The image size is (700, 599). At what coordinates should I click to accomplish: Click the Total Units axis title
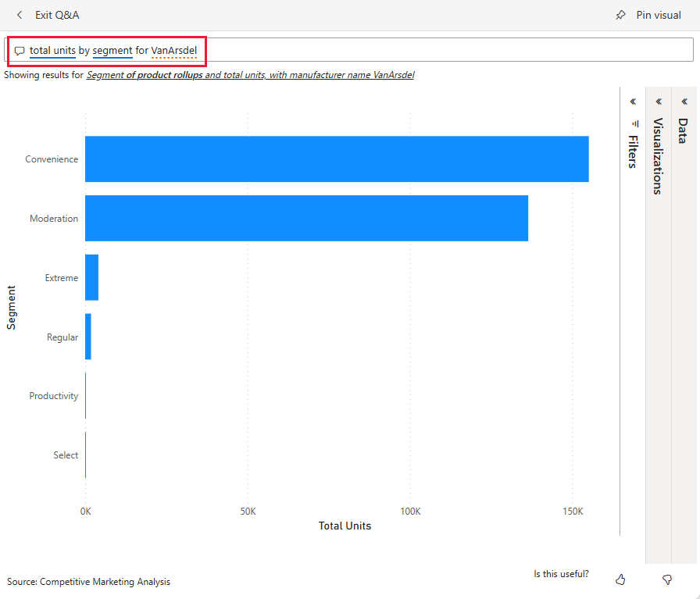[345, 526]
